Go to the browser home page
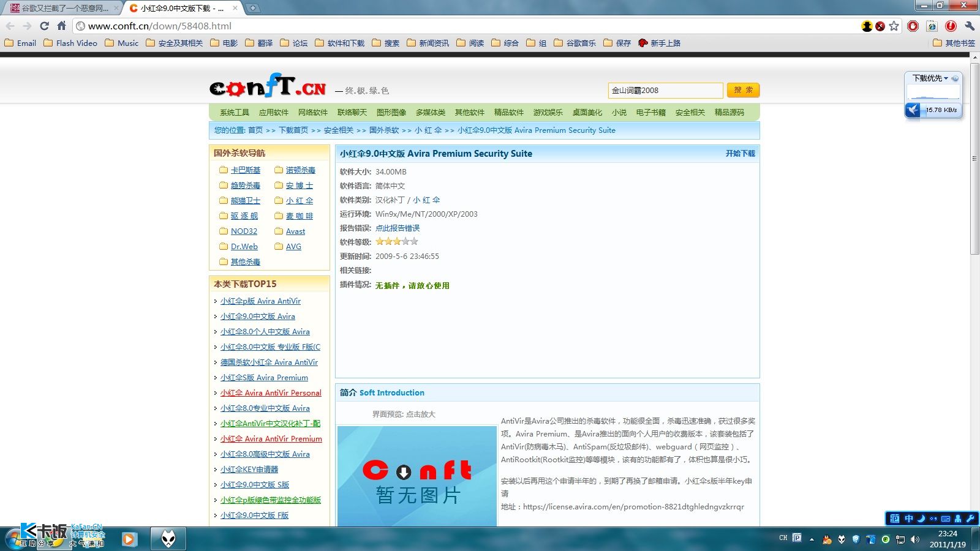 61,26
